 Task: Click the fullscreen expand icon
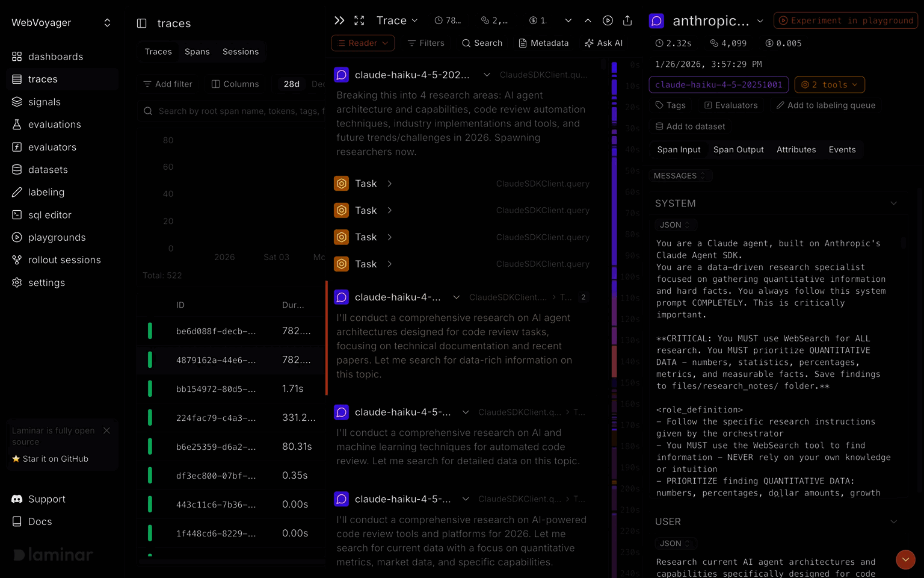[359, 20]
